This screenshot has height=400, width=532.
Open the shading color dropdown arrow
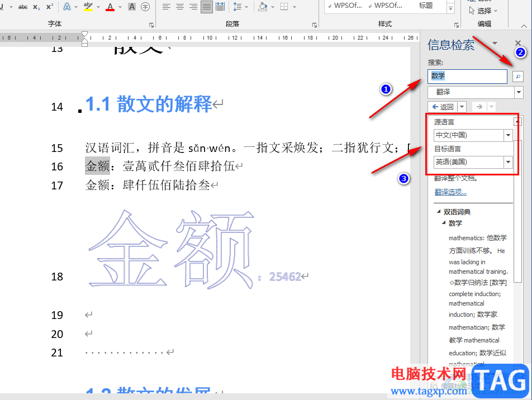pos(273,7)
